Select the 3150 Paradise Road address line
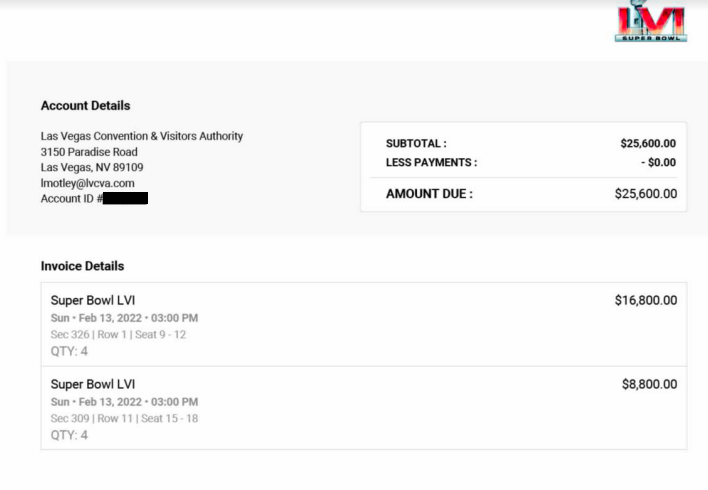This screenshot has height=490, width=708. 89,152
